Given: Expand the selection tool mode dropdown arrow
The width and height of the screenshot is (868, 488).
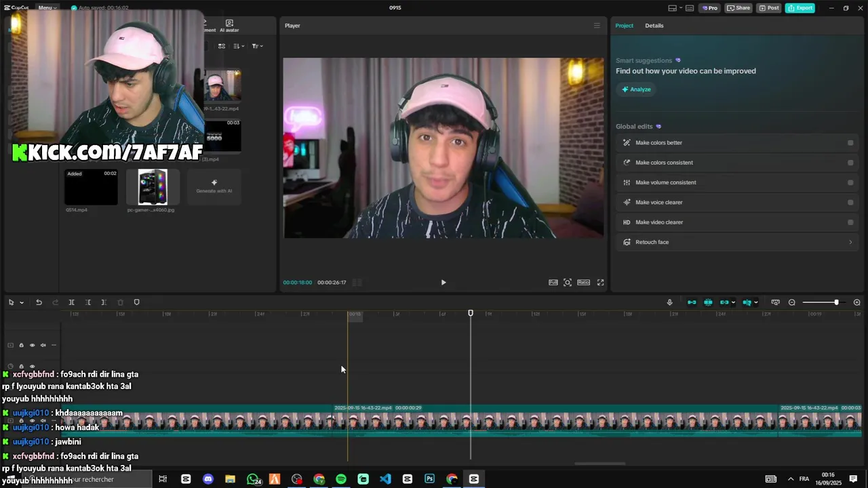Looking at the screenshot, I should click(22, 302).
